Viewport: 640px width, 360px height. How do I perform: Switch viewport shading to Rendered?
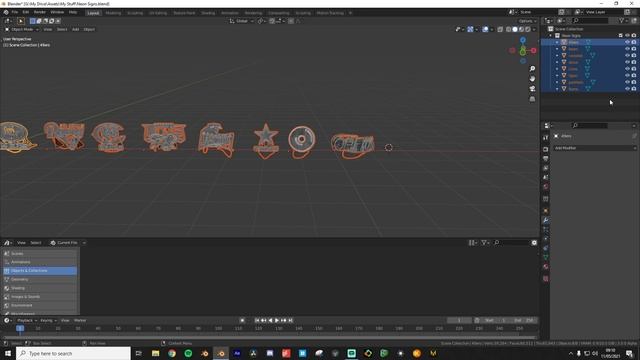[528, 29]
